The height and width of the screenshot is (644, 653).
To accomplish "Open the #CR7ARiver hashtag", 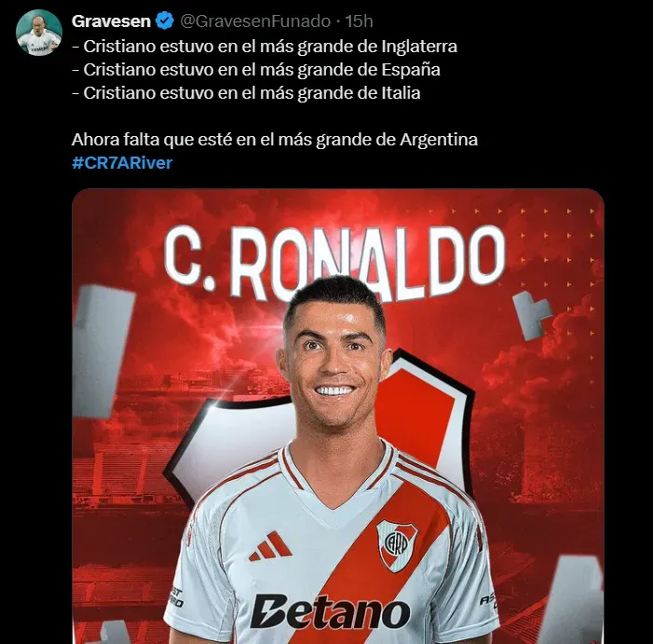I will 122,162.
